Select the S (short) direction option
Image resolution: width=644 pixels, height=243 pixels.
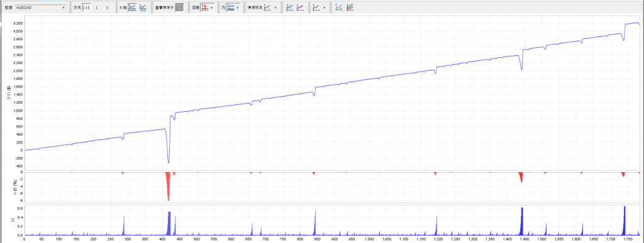(107, 8)
